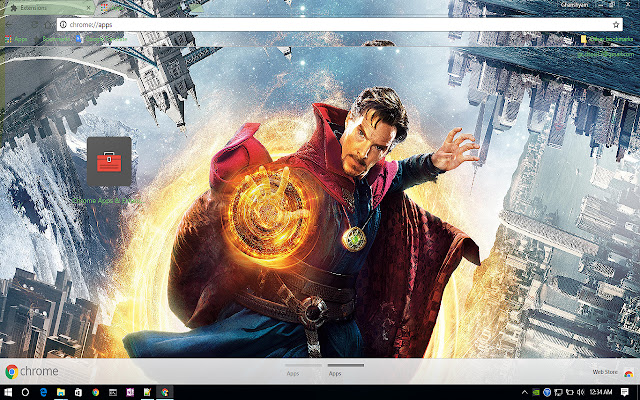Show hidden system tray icons

524,392
